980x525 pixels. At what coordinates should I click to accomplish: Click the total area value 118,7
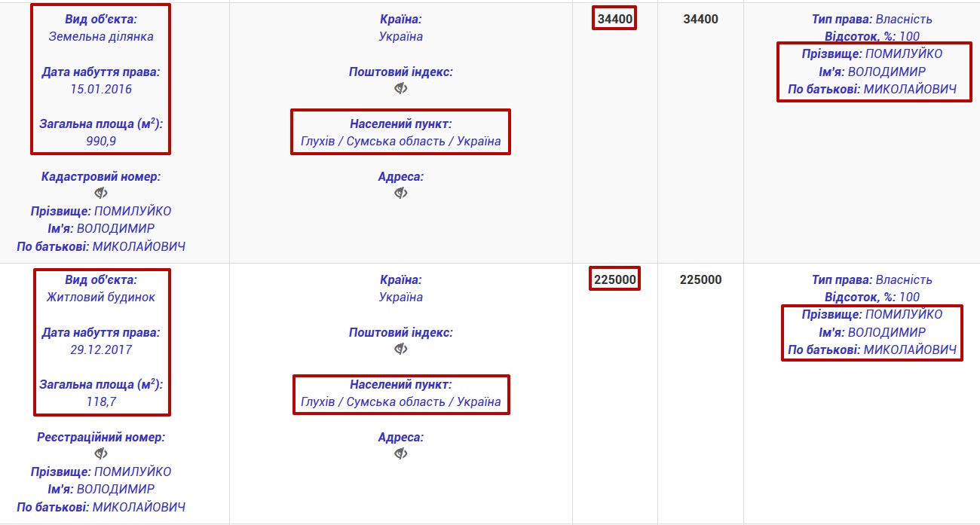click(101, 401)
